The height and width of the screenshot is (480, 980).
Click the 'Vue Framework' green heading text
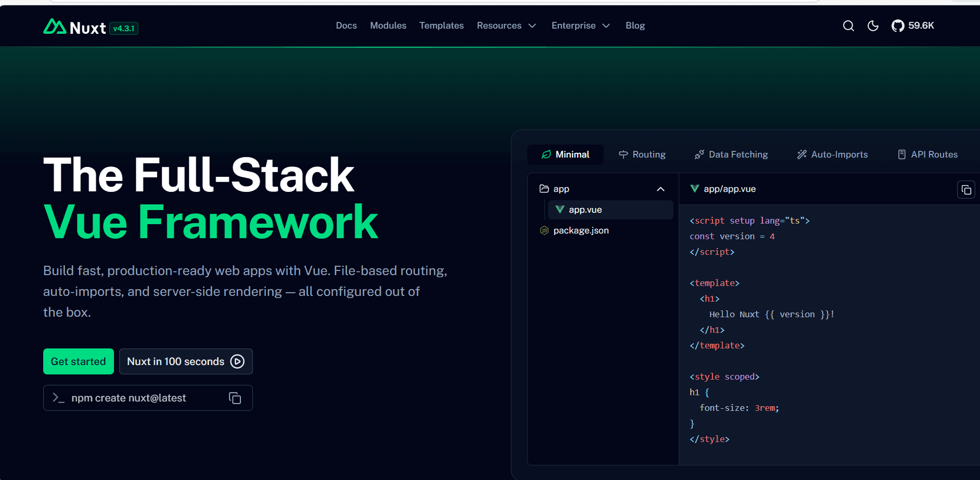(x=211, y=223)
